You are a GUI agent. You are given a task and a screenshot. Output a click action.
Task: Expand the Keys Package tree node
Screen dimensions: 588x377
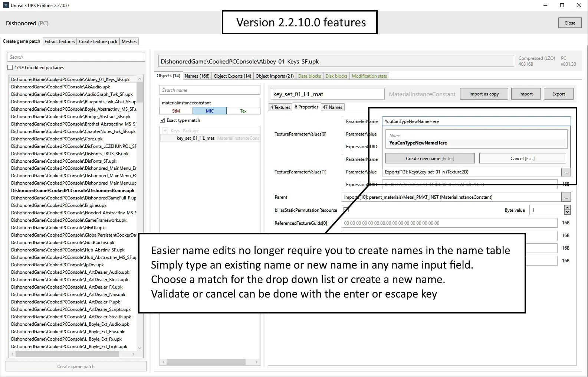click(165, 131)
